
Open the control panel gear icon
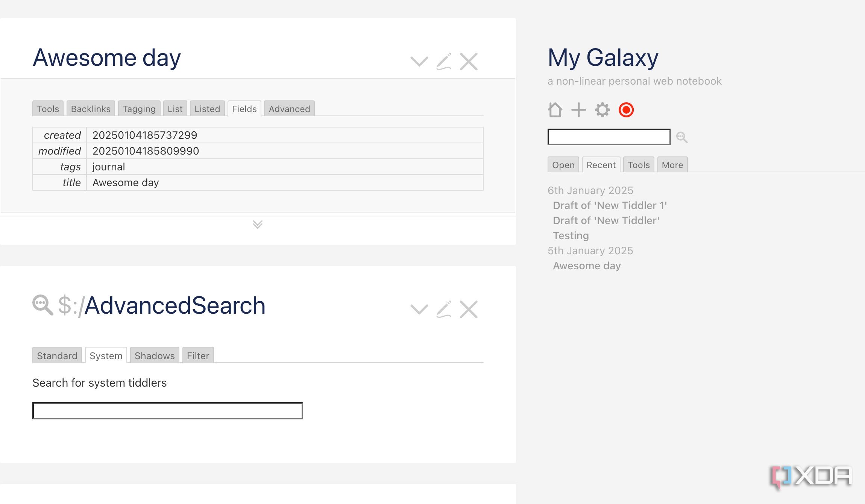point(602,110)
